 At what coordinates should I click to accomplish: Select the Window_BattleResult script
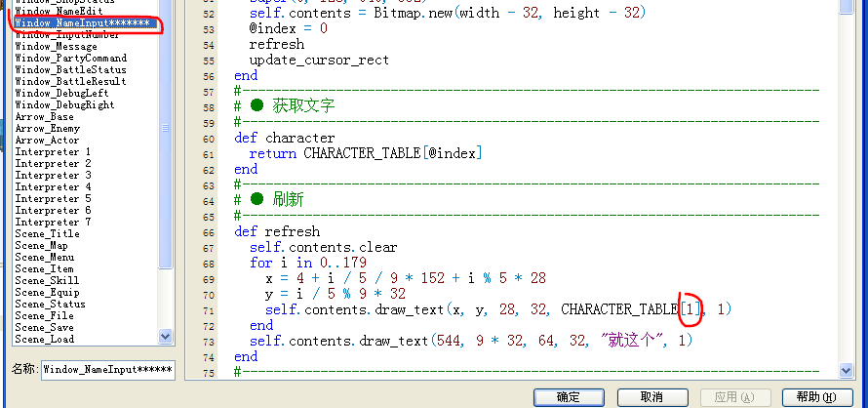pos(71,81)
